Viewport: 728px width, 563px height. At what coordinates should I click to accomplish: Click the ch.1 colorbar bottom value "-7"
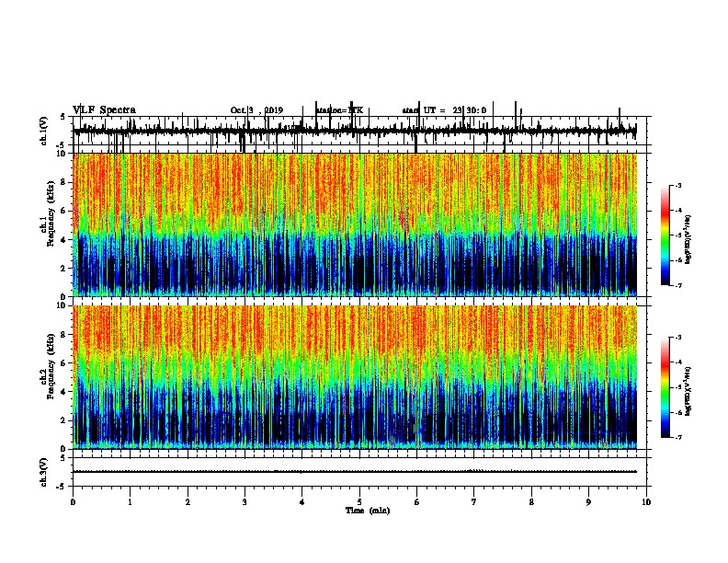(678, 285)
